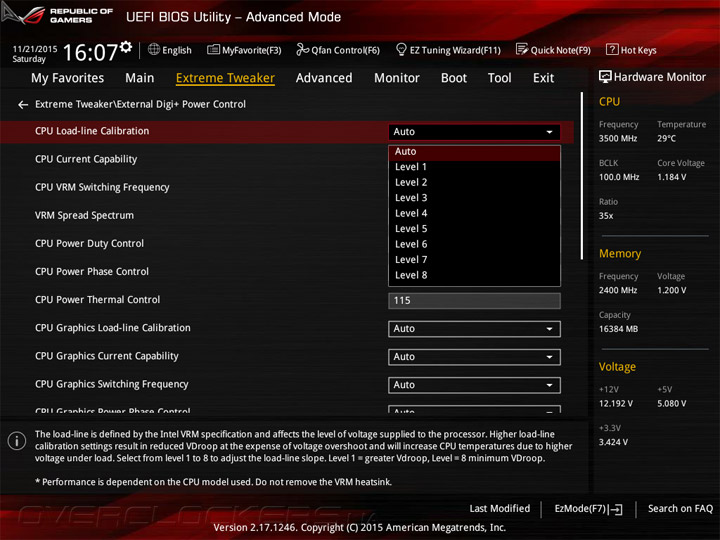The image size is (720, 540).
Task: Select Level 8 load-line option
Action: pyautogui.click(x=474, y=276)
